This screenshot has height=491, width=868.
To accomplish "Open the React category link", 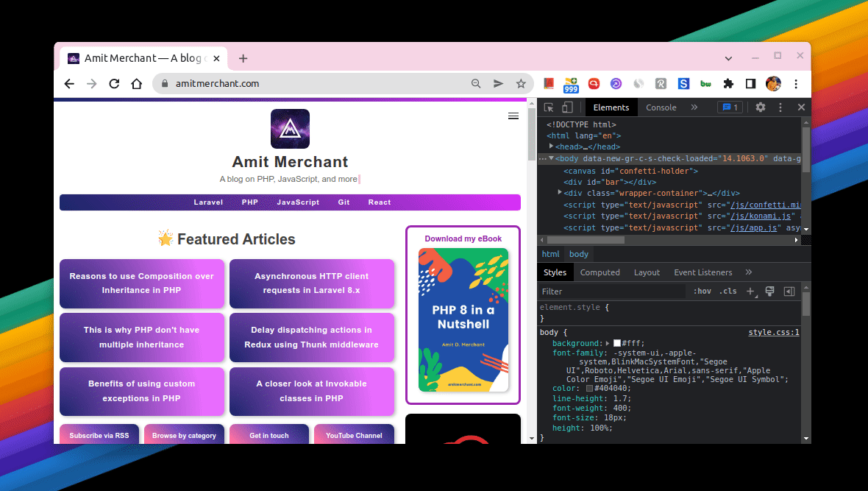I will coord(379,202).
